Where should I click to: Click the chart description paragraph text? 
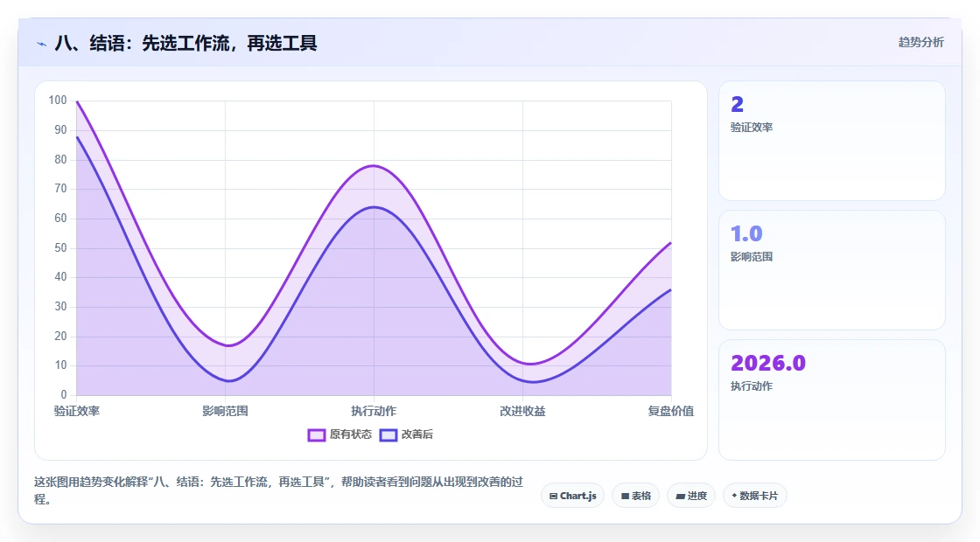279,490
